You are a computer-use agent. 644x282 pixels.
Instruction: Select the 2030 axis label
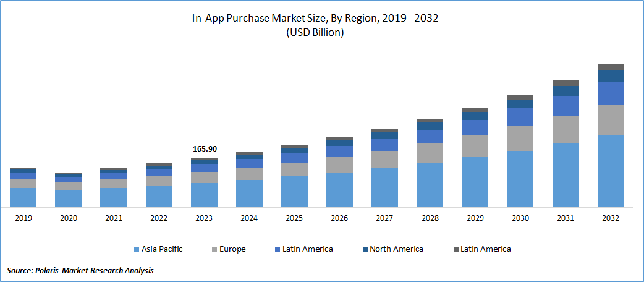[x=520, y=218]
